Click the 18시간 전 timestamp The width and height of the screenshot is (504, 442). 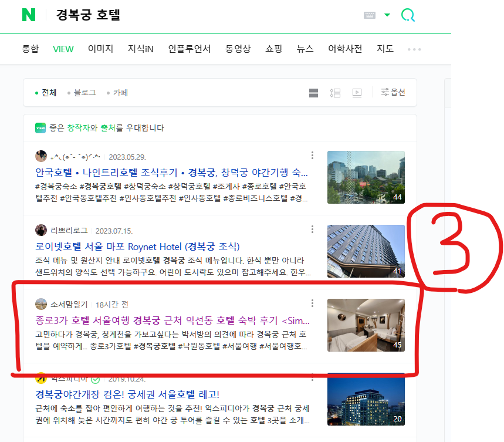pos(112,305)
